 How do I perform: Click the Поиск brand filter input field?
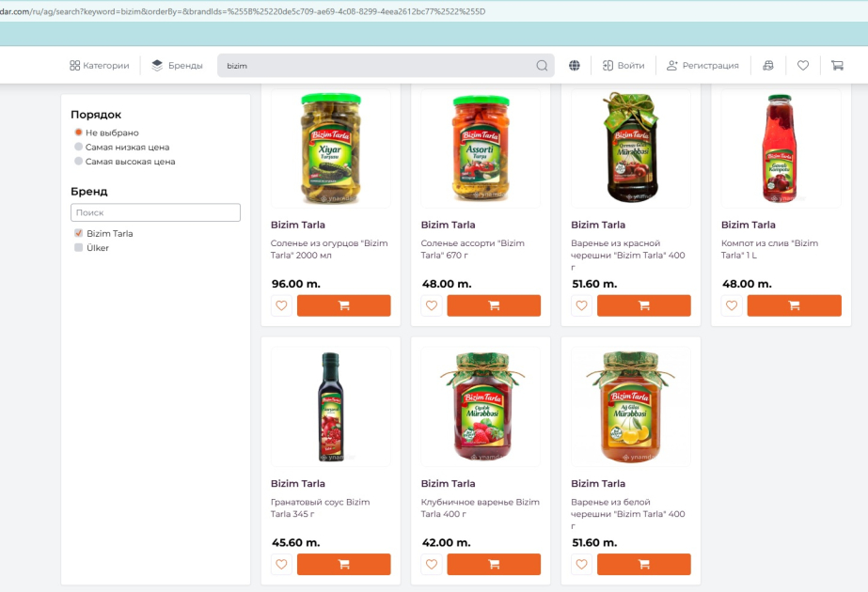click(x=154, y=212)
